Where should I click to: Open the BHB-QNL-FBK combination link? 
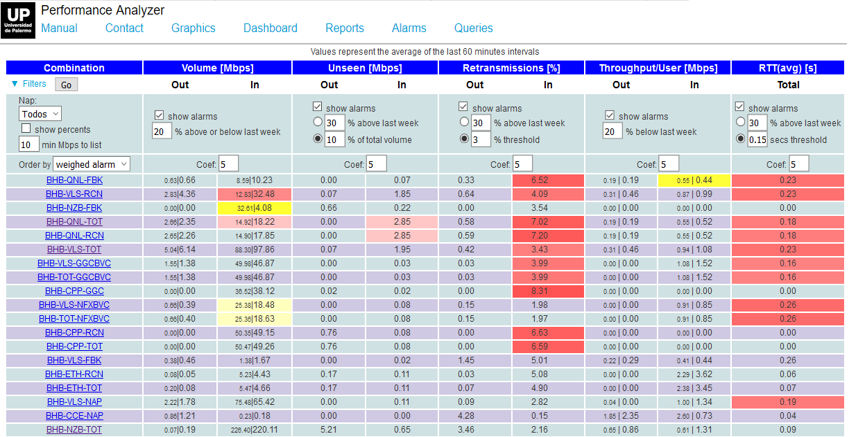point(74,180)
